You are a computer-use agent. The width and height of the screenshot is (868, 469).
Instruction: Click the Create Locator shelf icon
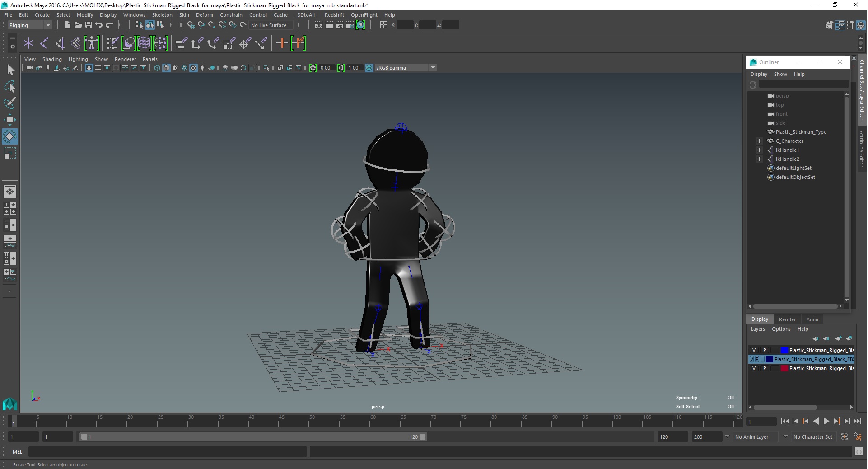coord(28,43)
